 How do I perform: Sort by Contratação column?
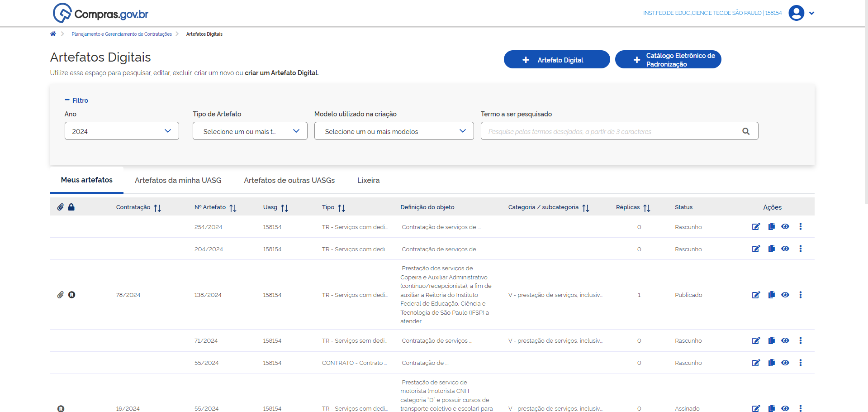tap(157, 208)
